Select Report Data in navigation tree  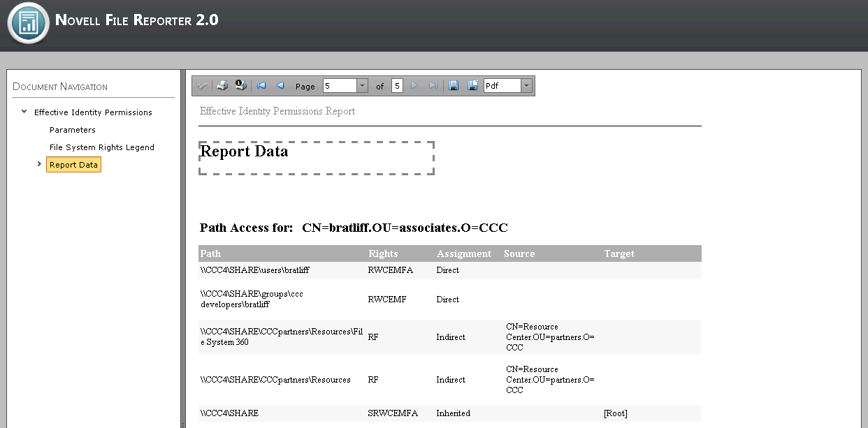click(x=73, y=165)
